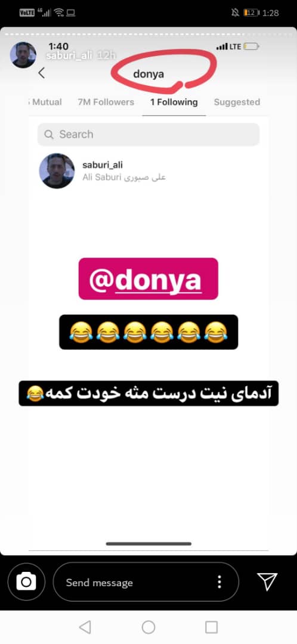
Task: Tap the Search input field
Action: pyautogui.click(x=148, y=134)
